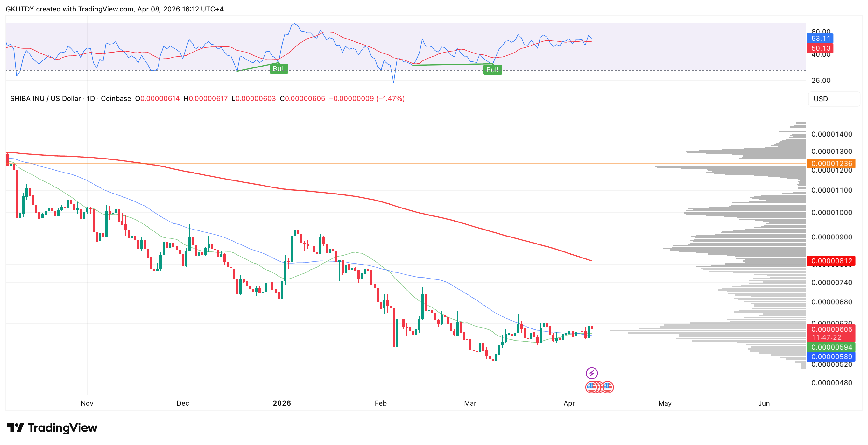This screenshot has width=868, height=445.
Task: Click the current price 0.00000605 countdown label
Action: click(831, 333)
